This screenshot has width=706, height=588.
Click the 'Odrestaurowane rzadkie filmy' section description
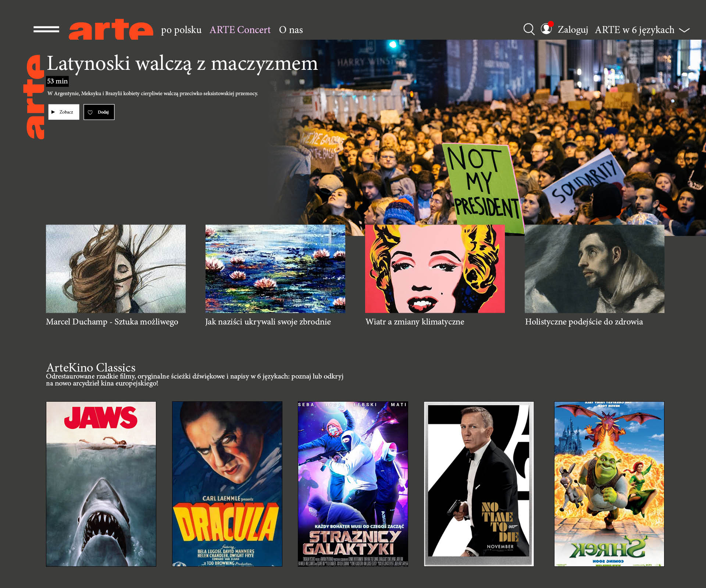(x=195, y=380)
